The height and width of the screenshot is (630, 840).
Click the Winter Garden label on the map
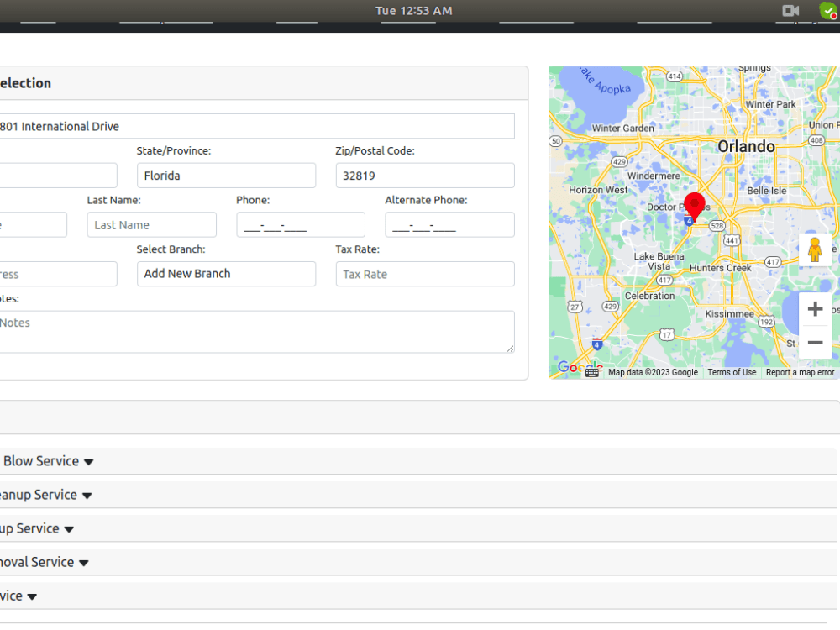(x=622, y=129)
